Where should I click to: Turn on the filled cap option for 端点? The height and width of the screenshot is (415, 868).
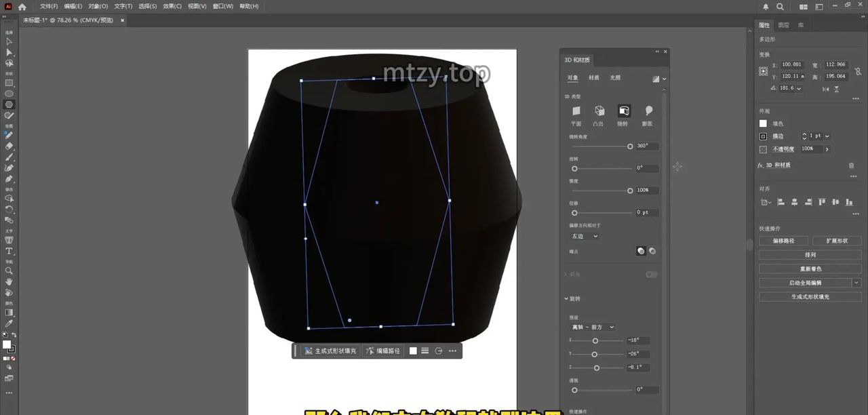coord(641,251)
